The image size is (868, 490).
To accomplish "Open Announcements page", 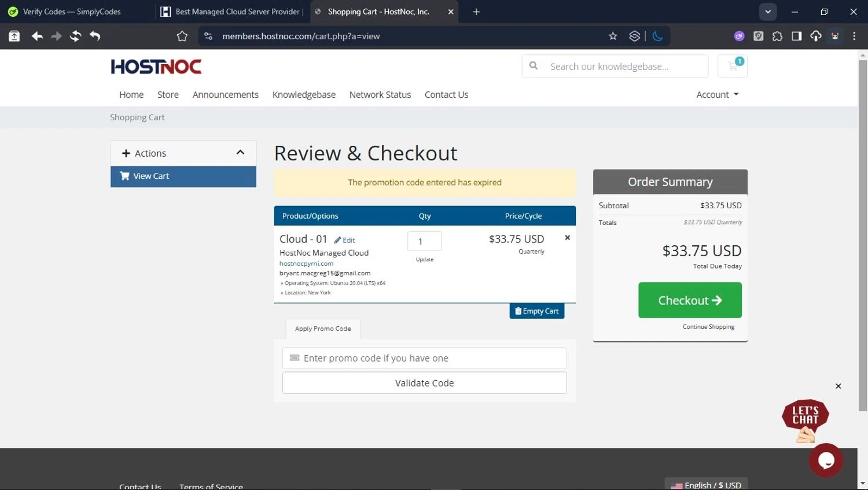I will point(226,95).
